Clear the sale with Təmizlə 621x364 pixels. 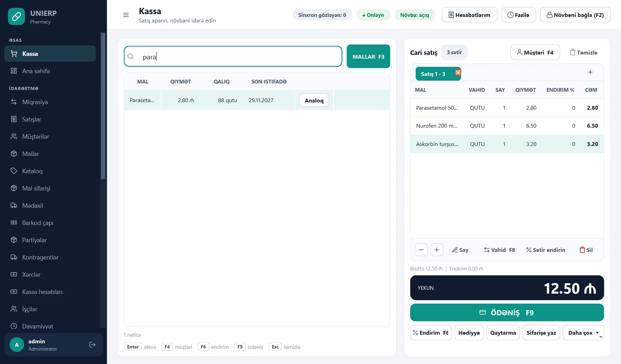pos(583,52)
